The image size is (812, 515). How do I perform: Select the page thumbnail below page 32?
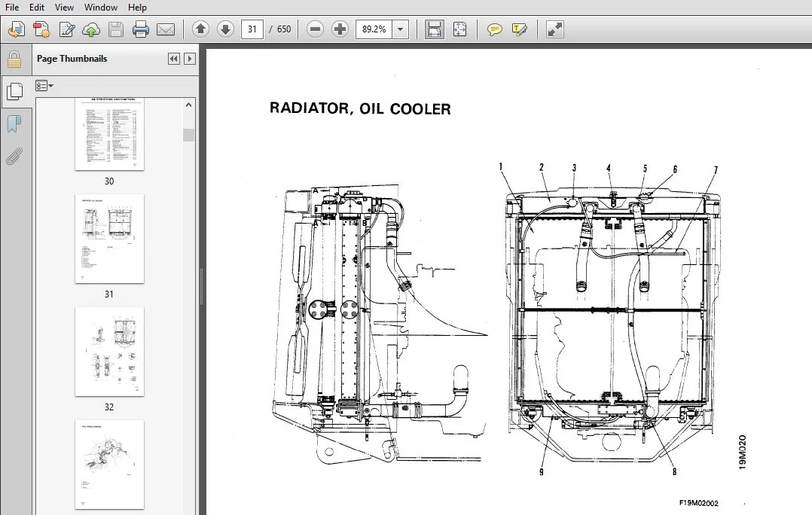[109, 465]
